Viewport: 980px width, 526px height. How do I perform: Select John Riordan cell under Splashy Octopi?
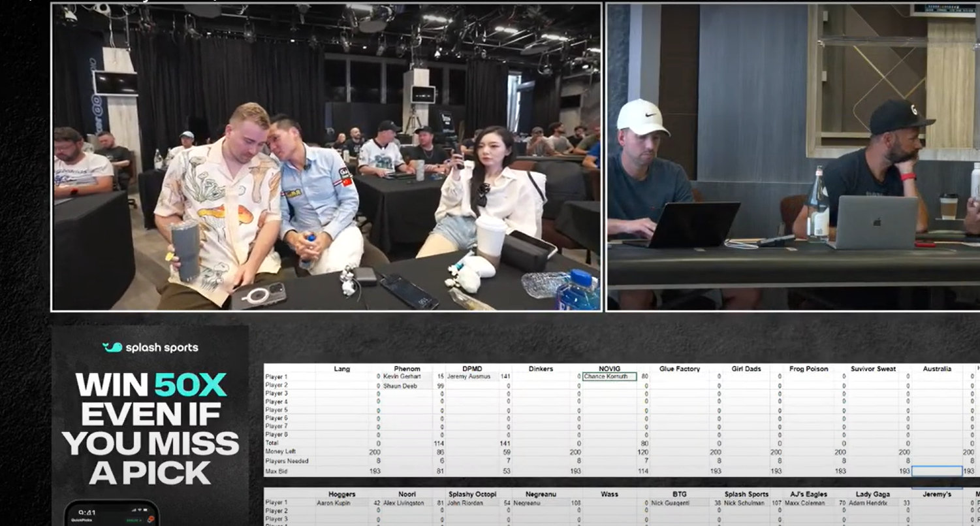click(x=469, y=503)
